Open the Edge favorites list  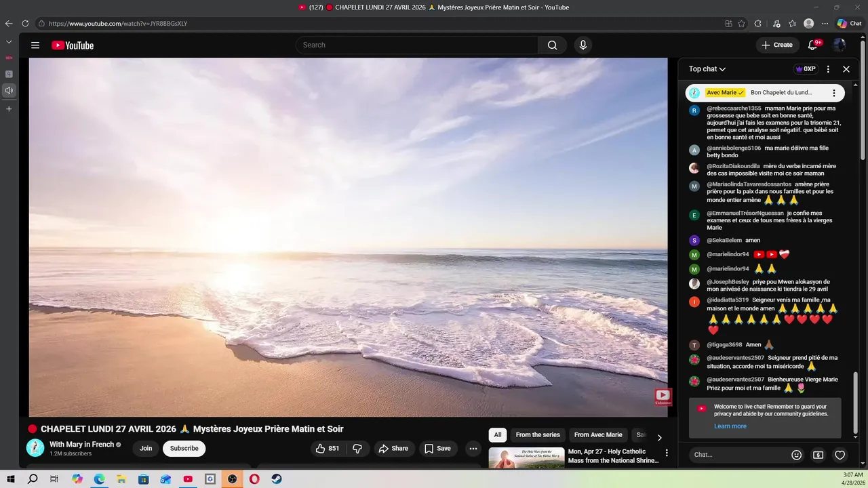[x=792, y=23]
